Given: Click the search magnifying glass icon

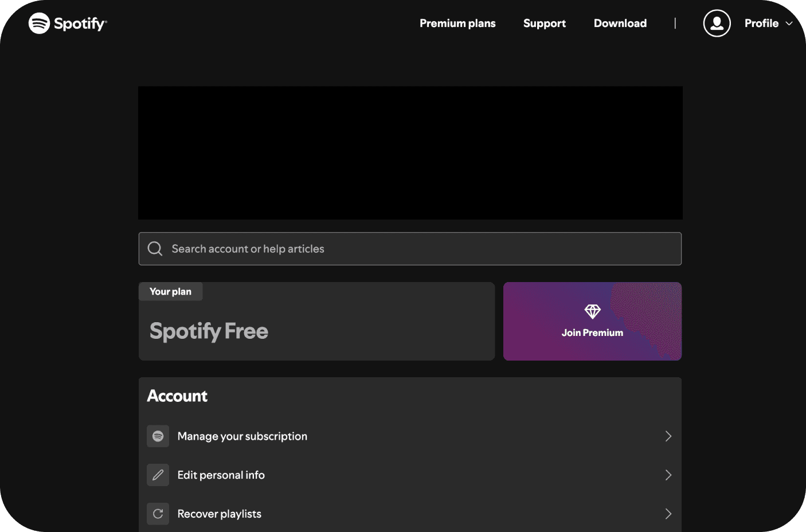Looking at the screenshot, I should (155, 248).
